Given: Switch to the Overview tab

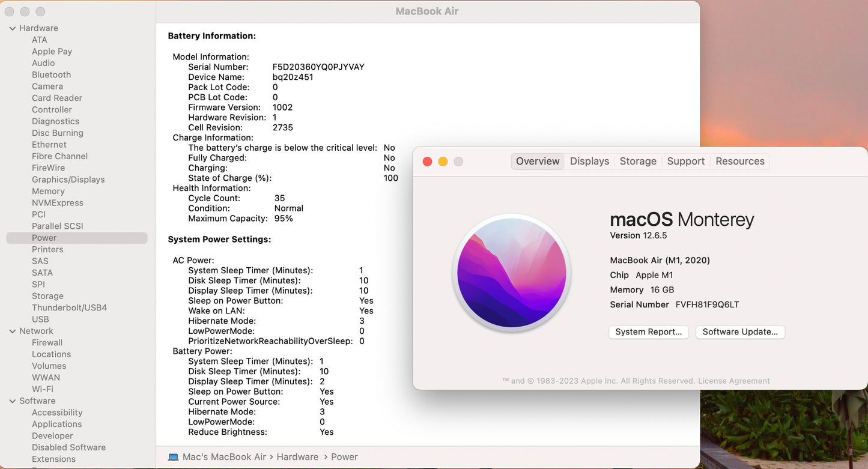Looking at the screenshot, I should tap(538, 161).
